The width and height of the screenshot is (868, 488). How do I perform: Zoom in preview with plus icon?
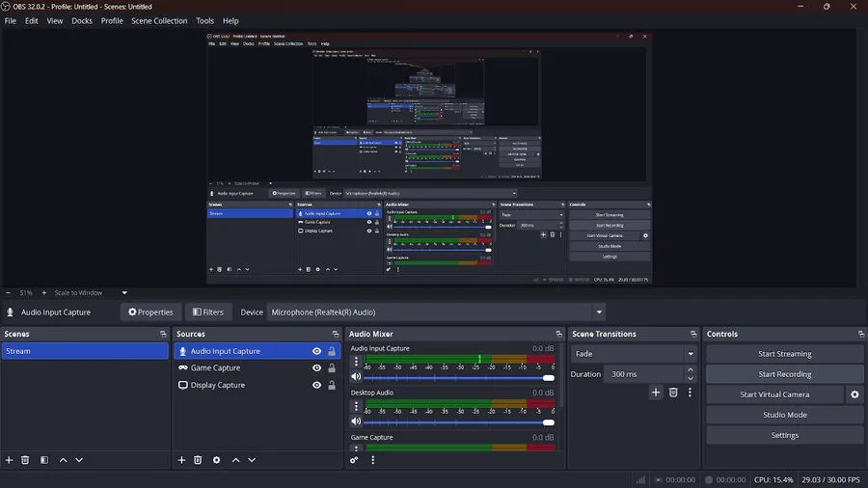click(x=44, y=292)
